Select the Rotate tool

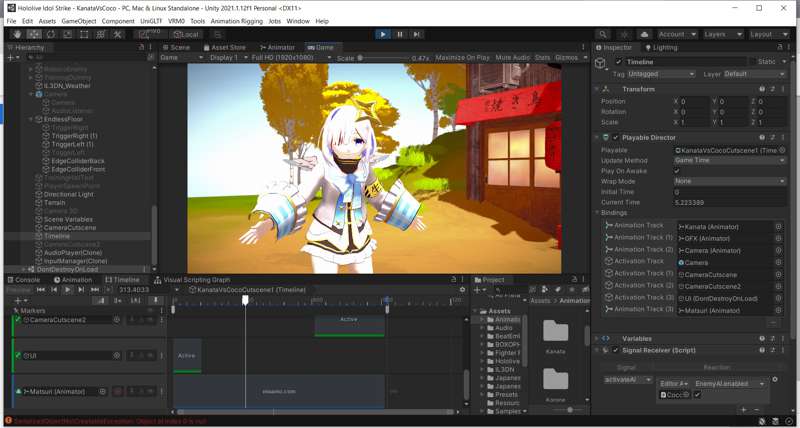pos(50,34)
